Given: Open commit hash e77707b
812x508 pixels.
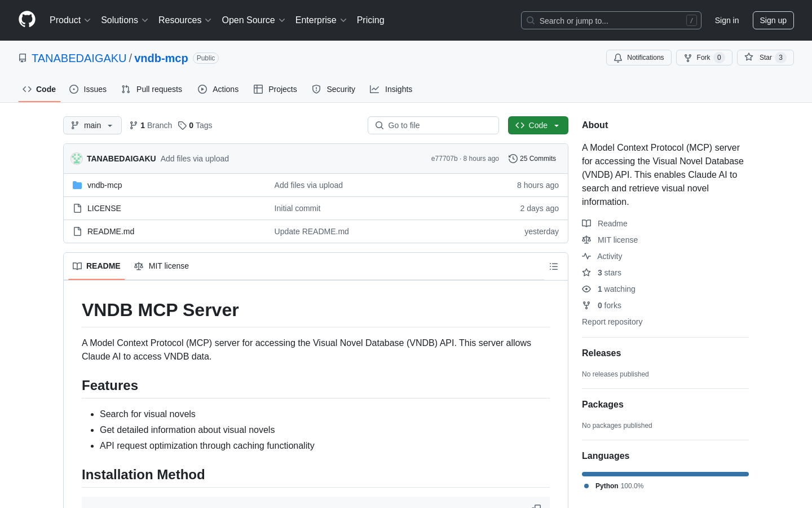Looking at the screenshot, I should 444,159.
